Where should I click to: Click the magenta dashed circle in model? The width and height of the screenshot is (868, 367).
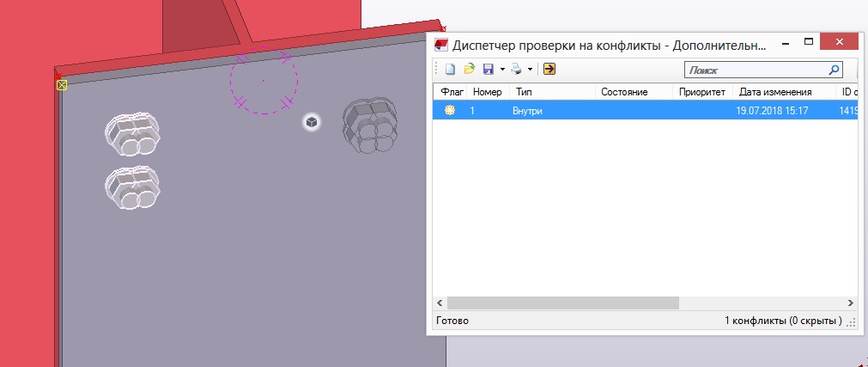tap(264, 81)
